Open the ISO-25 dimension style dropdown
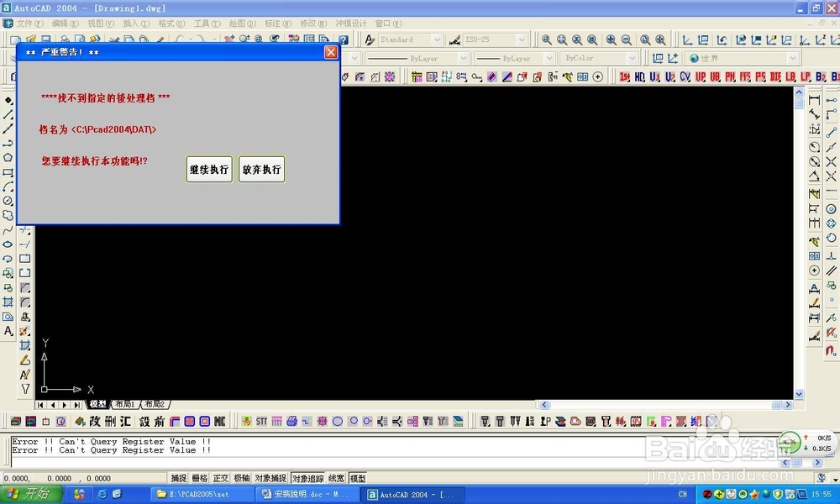 click(522, 39)
